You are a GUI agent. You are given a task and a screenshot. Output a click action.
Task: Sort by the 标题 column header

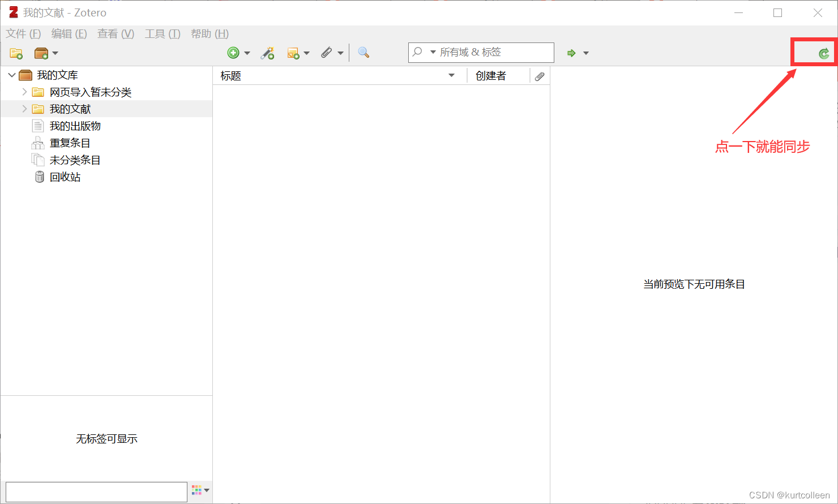click(340, 76)
